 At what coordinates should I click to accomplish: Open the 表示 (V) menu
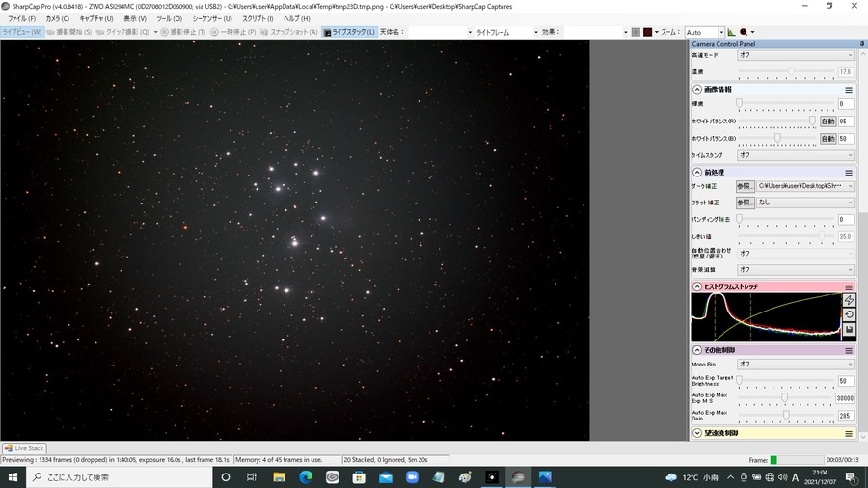[x=134, y=19]
